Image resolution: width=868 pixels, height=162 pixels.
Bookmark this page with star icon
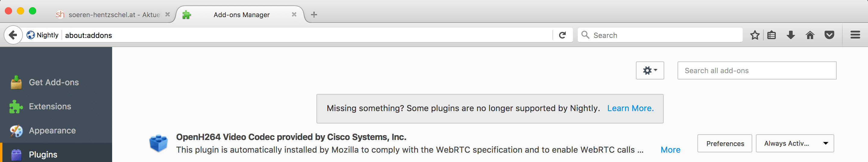pyautogui.click(x=755, y=35)
